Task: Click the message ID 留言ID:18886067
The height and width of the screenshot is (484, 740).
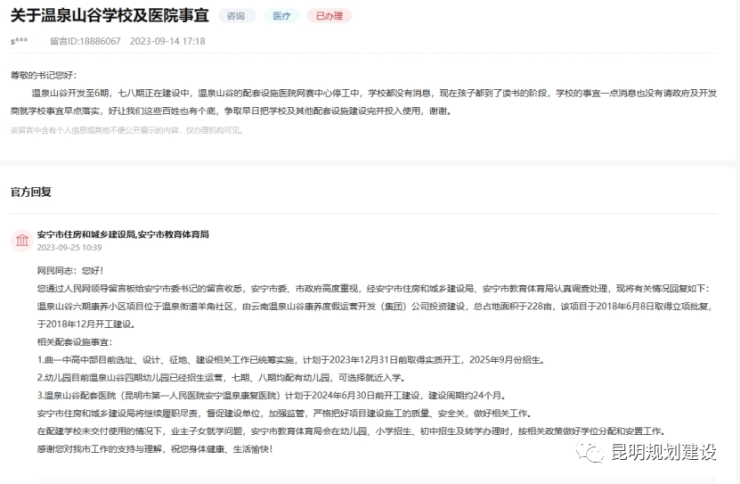Action: click(x=85, y=42)
